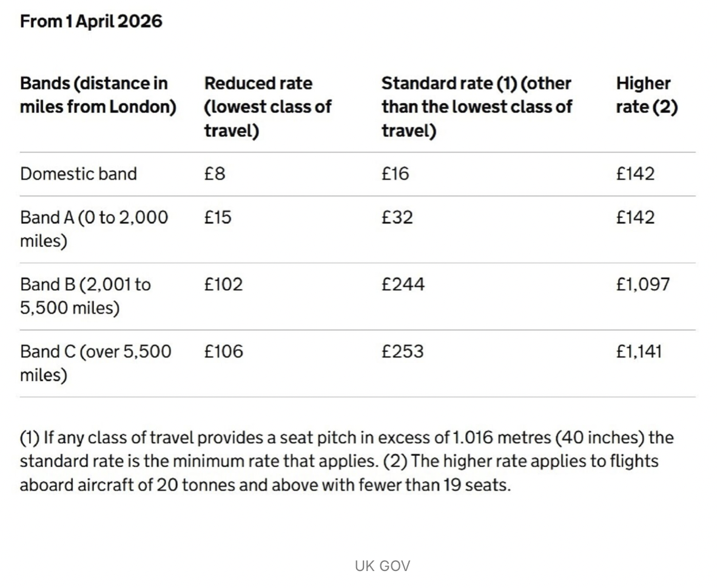The image size is (717, 588).
Task: Select the £32 Band A standard rate
Action: click(x=397, y=218)
